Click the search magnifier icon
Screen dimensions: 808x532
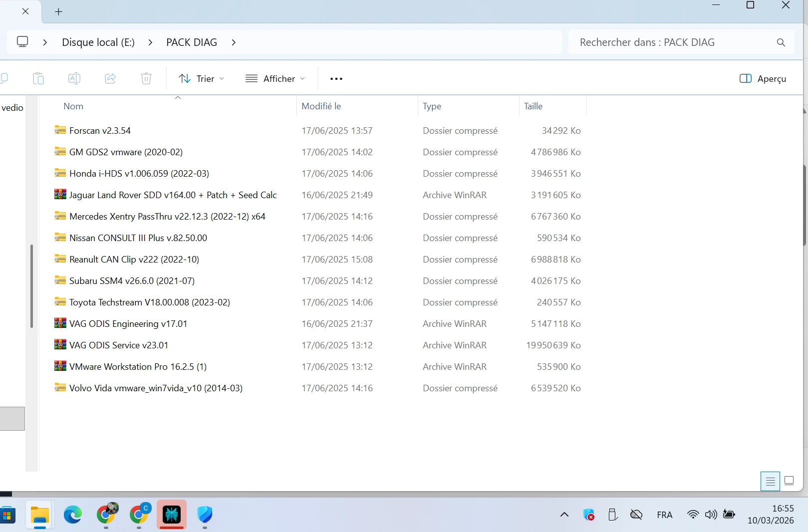[x=781, y=42]
